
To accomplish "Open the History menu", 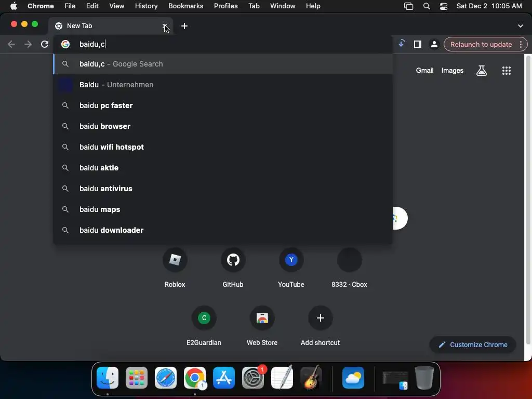I will point(146,6).
